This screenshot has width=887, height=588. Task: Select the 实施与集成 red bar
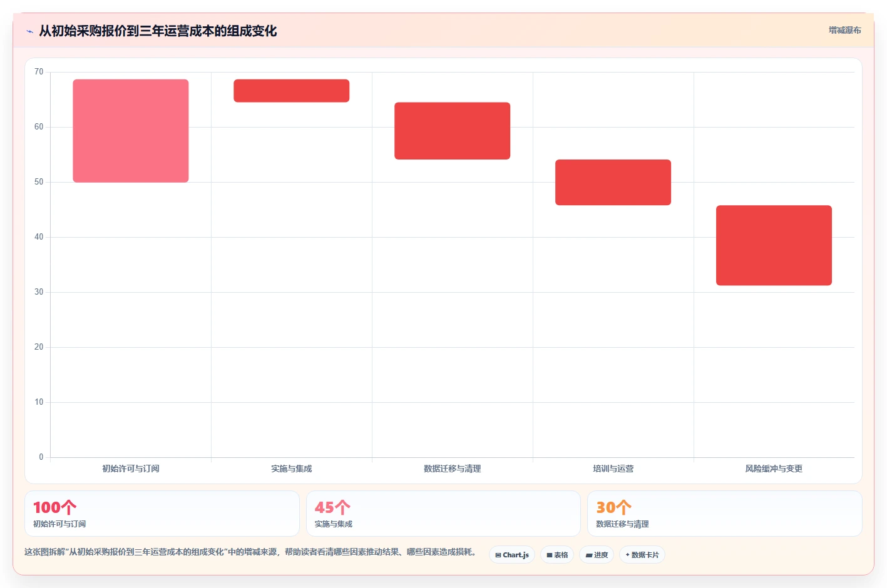292,91
